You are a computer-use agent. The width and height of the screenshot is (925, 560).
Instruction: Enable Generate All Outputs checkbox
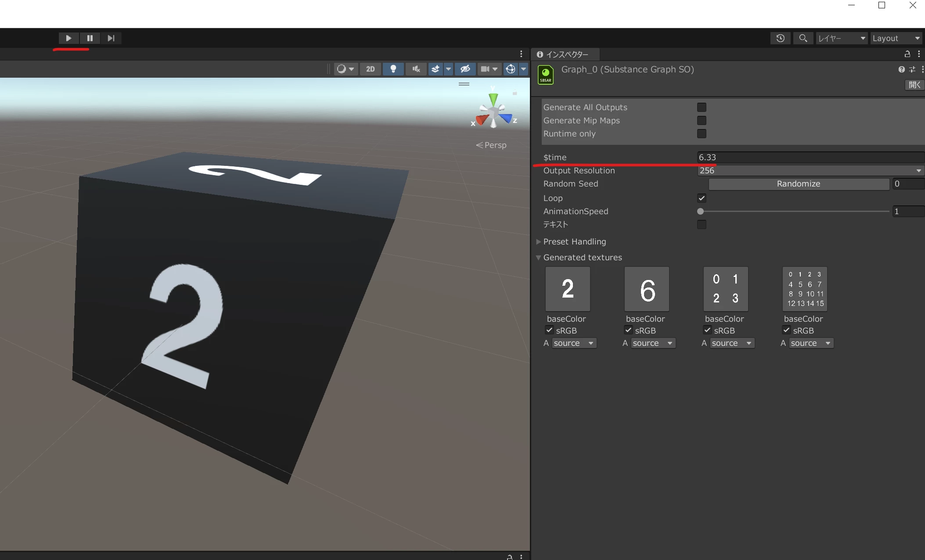point(702,108)
